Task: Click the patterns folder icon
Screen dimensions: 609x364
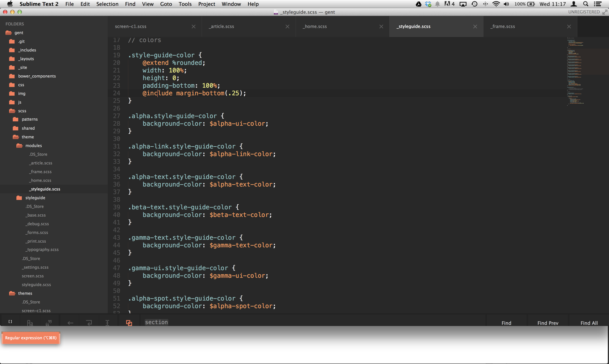Action: (x=16, y=119)
